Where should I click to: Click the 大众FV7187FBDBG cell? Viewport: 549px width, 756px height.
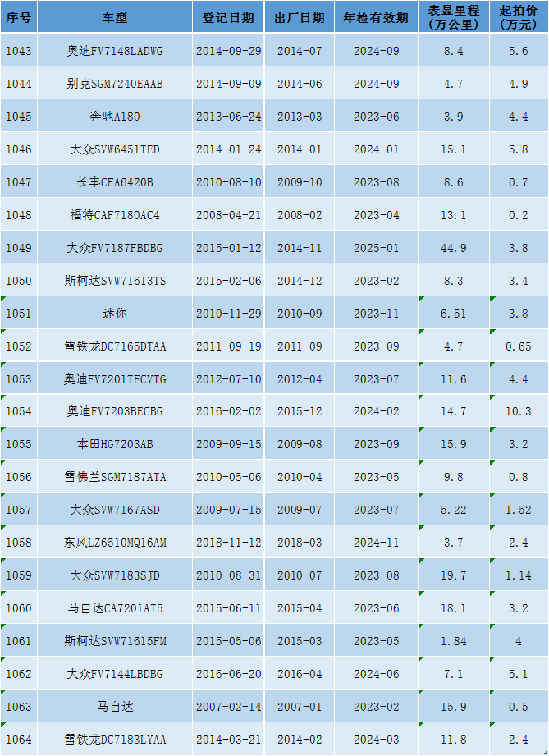pyautogui.click(x=115, y=247)
